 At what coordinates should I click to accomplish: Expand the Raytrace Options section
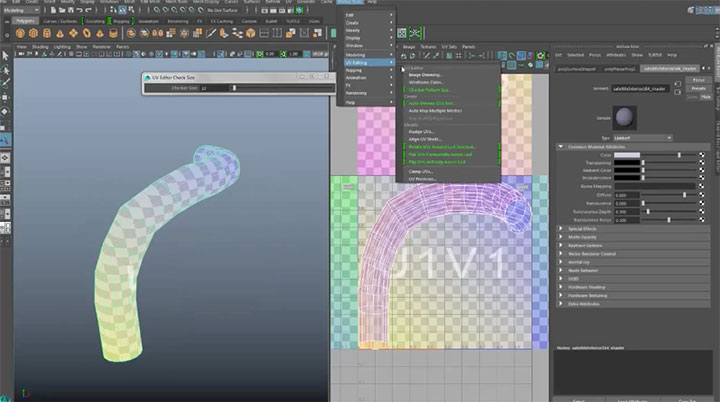(561, 245)
